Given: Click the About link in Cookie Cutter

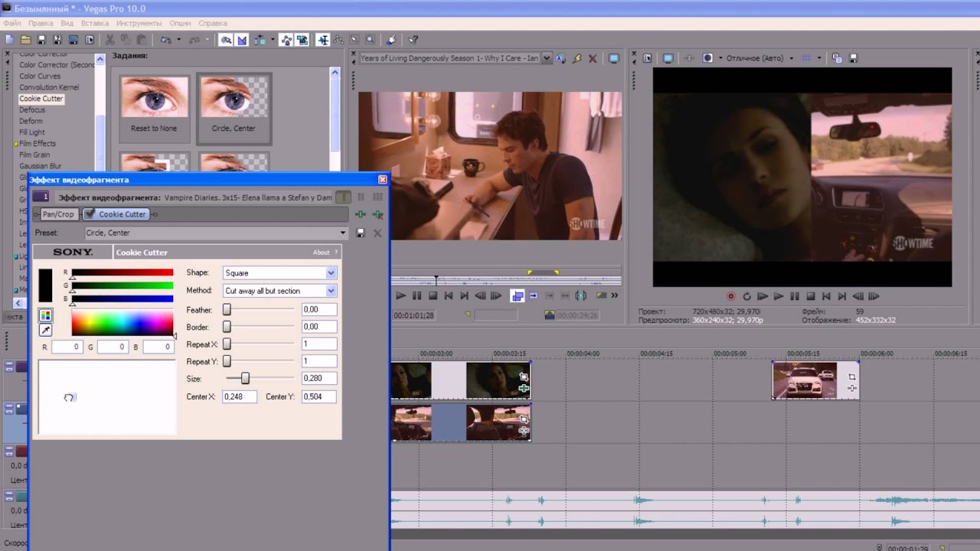Looking at the screenshot, I should click(322, 253).
